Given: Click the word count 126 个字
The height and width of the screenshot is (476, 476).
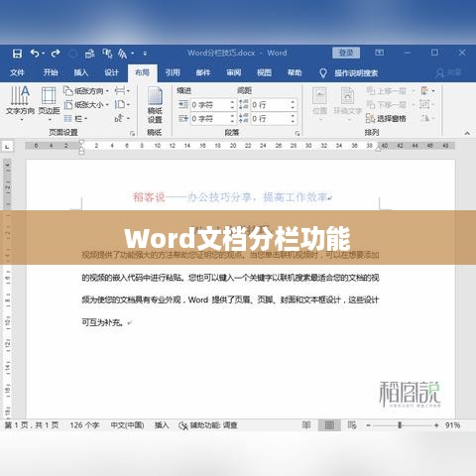Looking at the screenshot, I should pyautogui.click(x=84, y=425).
